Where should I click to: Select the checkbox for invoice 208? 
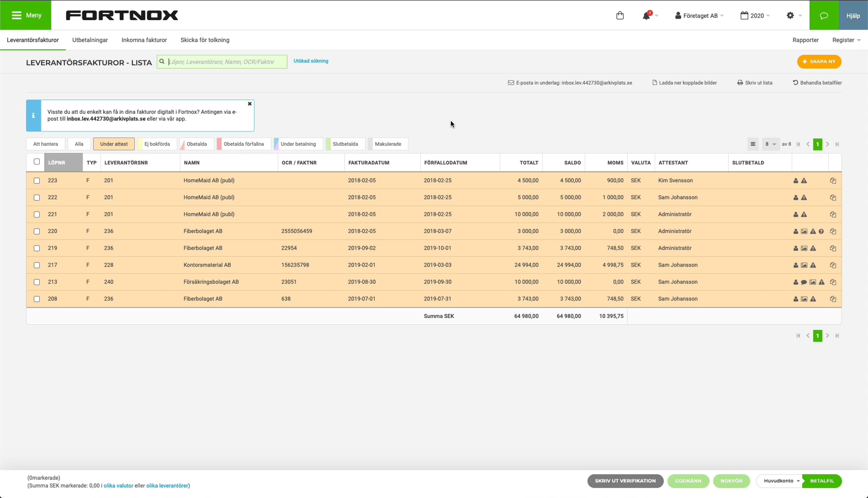pos(37,299)
